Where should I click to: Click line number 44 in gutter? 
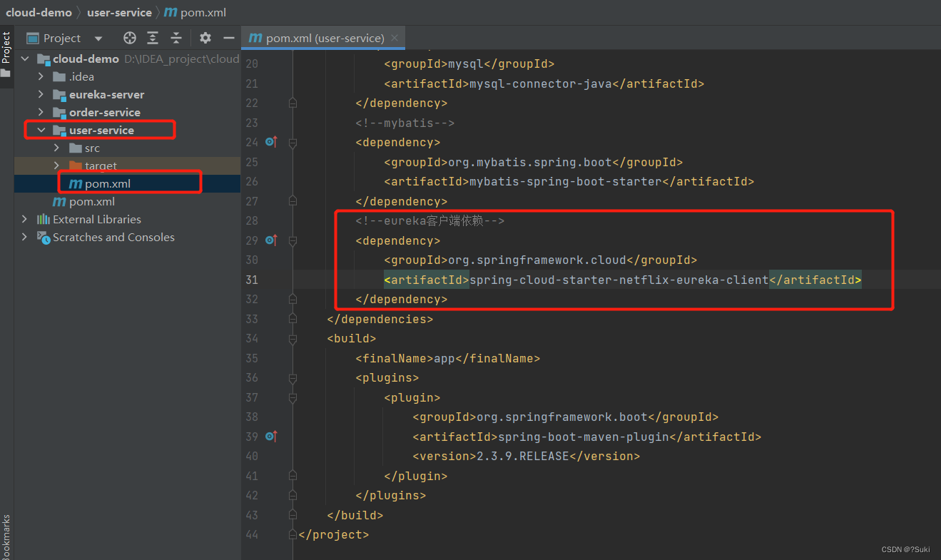[252, 534]
